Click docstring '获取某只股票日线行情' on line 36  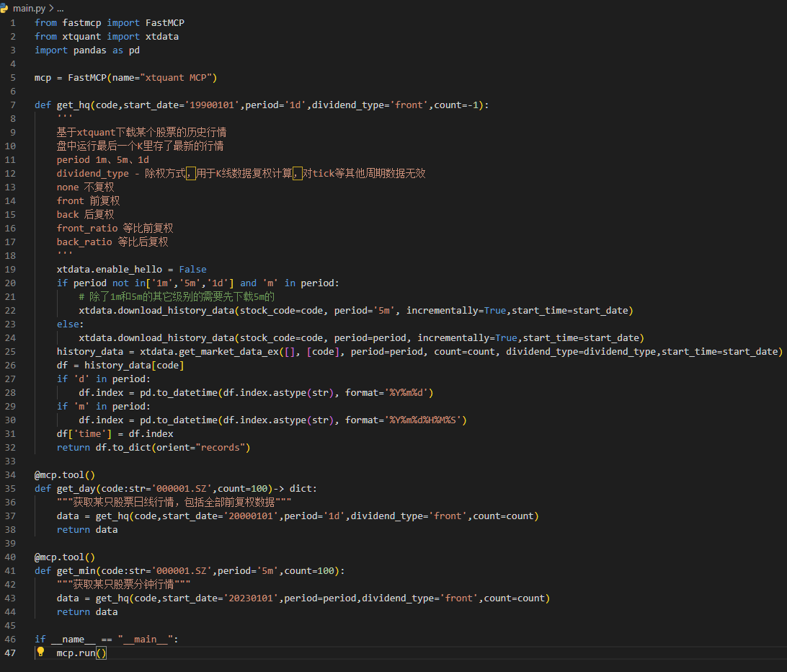point(123,503)
